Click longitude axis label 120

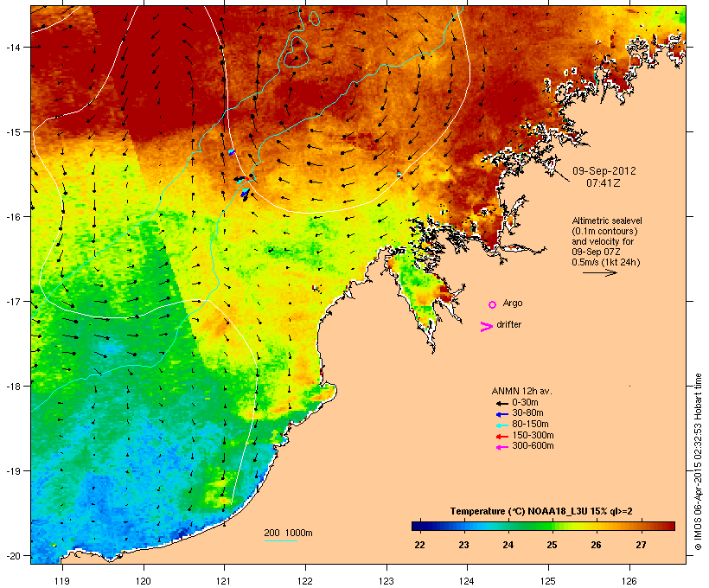144,581
